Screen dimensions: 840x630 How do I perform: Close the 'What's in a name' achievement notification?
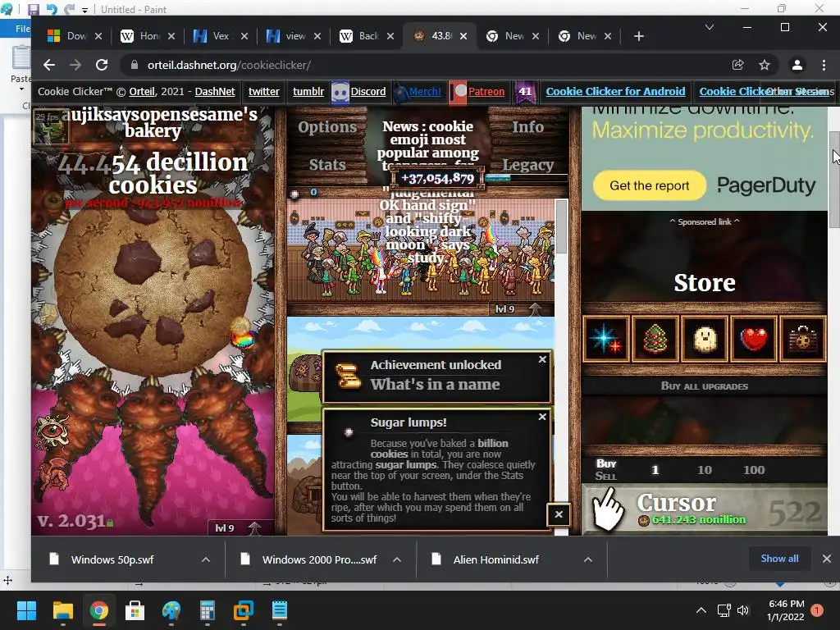click(x=542, y=359)
